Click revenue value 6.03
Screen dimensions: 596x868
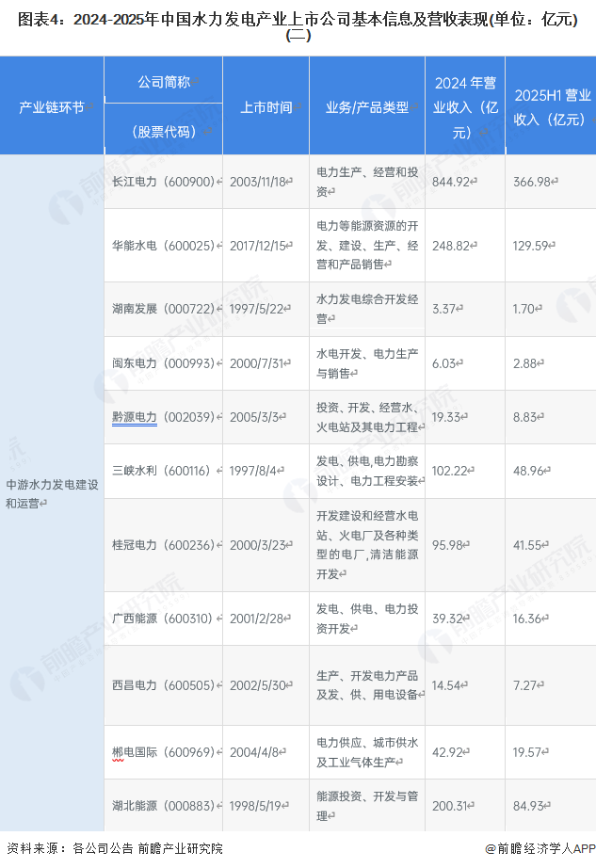pyautogui.click(x=445, y=363)
